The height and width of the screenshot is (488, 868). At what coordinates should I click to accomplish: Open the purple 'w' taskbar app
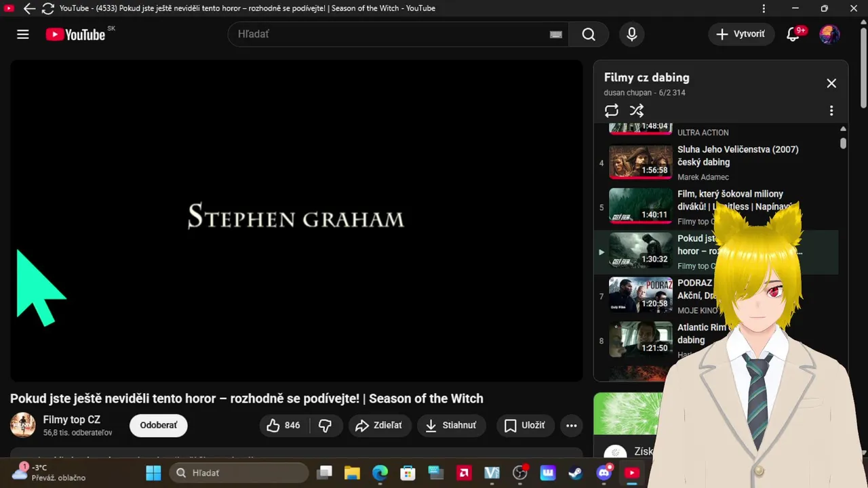coord(548,472)
